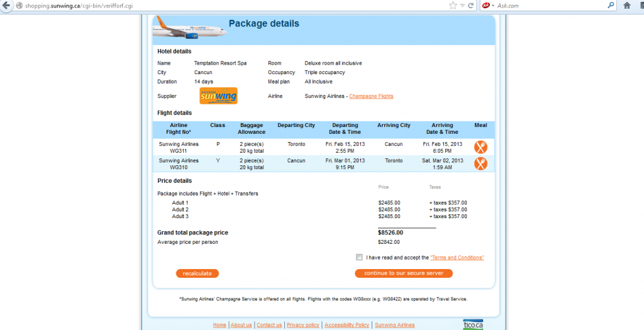Open the Contact us footer link

point(269,325)
